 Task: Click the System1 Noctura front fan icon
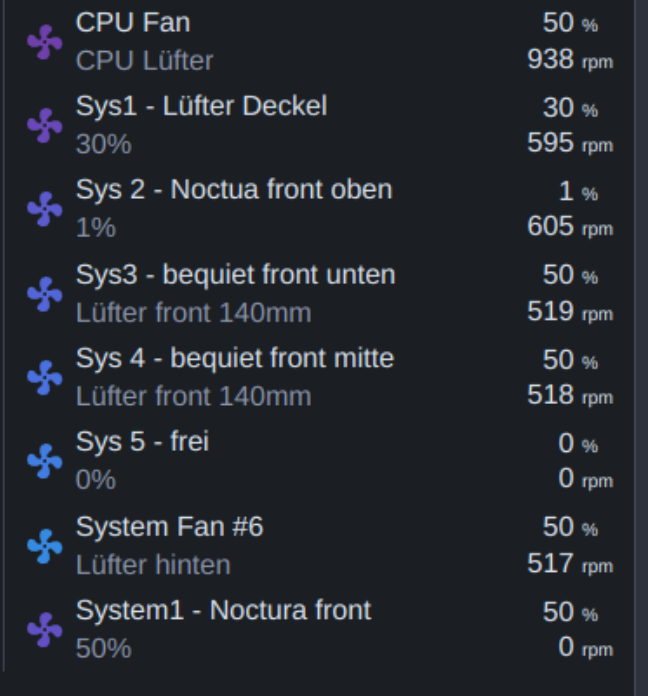[44, 630]
